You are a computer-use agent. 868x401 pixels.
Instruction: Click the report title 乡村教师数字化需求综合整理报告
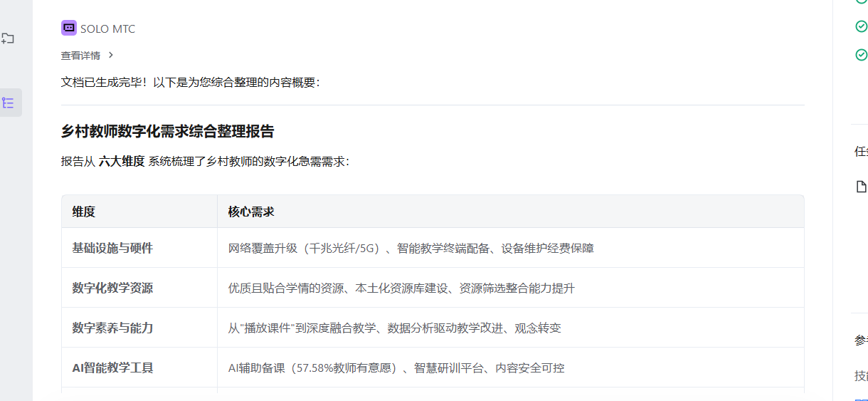167,132
